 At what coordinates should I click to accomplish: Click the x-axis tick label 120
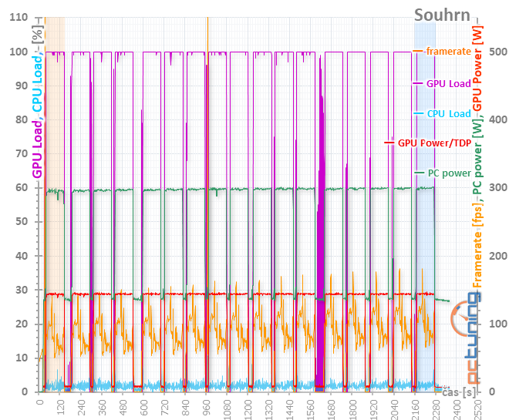pyautogui.click(x=60, y=408)
